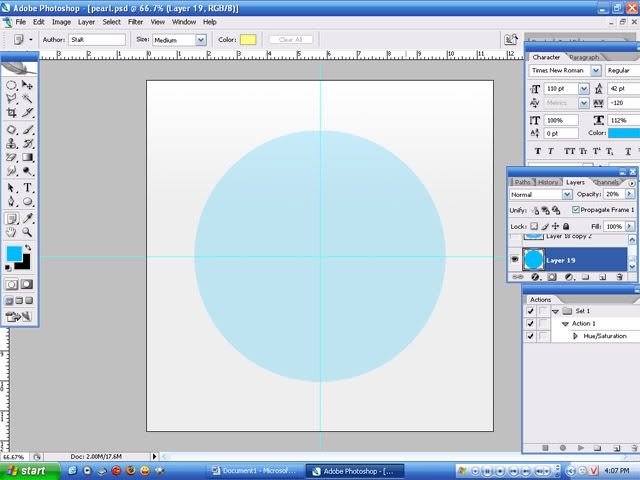Switch to the Paths tab
The height and width of the screenshot is (480, 640).
522,182
